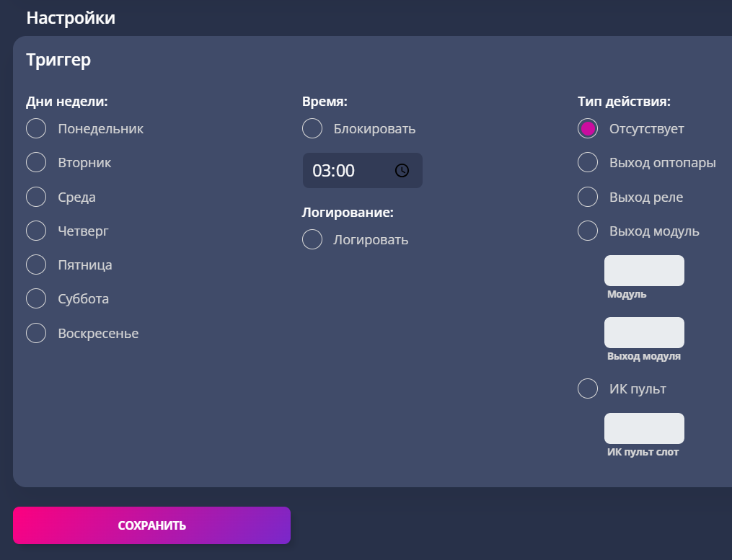Image resolution: width=732 pixels, height=560 pixels.
Task: Open the time picker clock icon
Action: pos(402,170)
